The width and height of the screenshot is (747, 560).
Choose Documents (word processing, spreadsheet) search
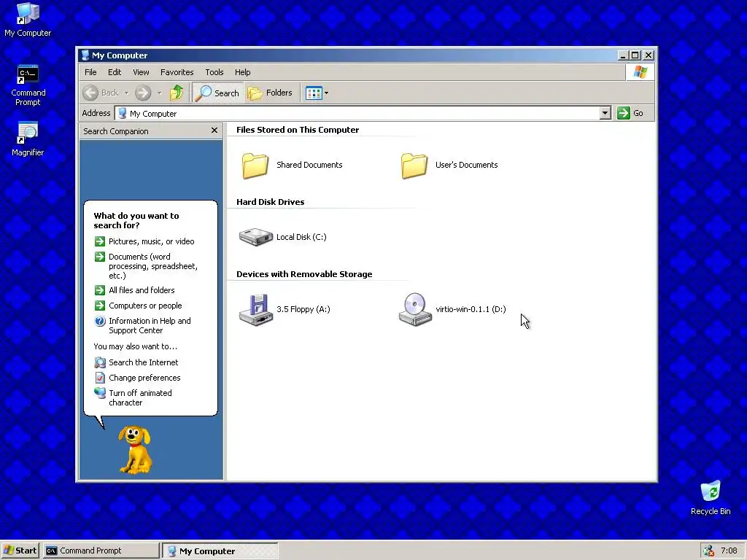tap(153, 266)
